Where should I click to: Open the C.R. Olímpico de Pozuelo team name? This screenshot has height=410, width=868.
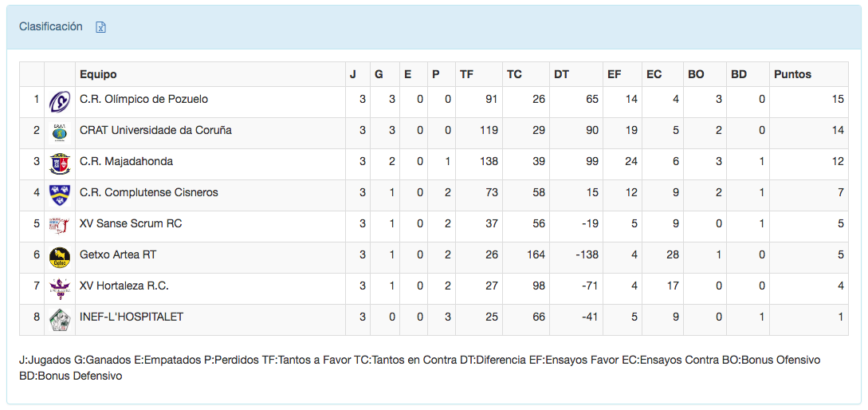tap(143, 100)
